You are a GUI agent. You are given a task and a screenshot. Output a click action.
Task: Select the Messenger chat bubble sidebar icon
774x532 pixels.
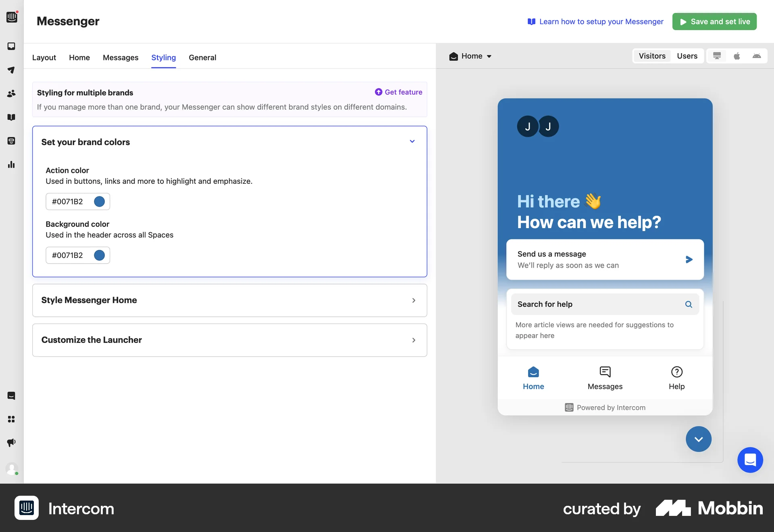point(12,395)
